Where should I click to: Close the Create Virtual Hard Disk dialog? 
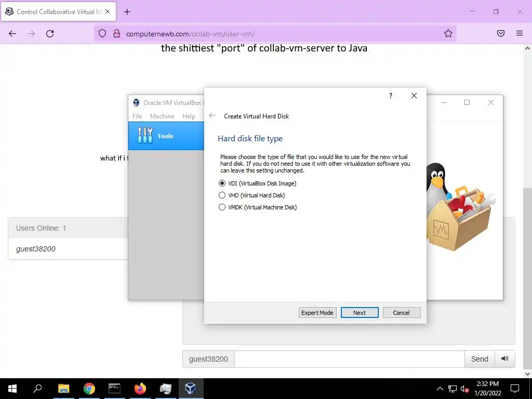tap(414, 96)
